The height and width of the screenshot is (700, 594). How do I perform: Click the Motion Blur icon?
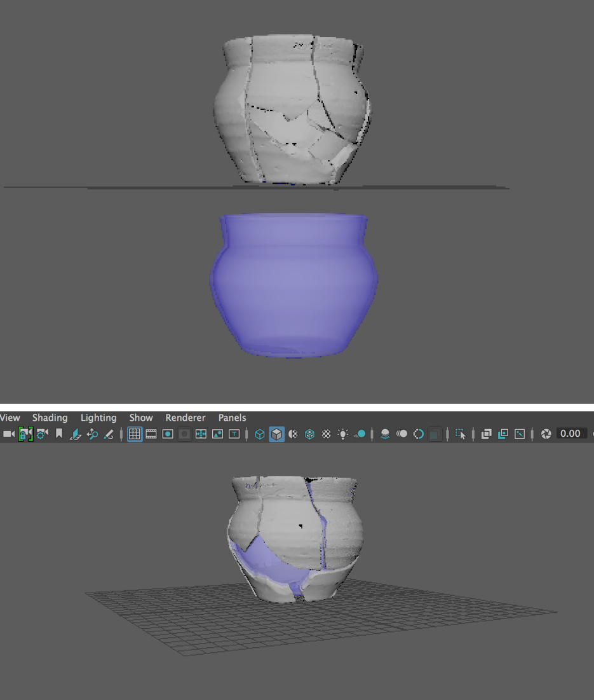click(x=402, y=434)
